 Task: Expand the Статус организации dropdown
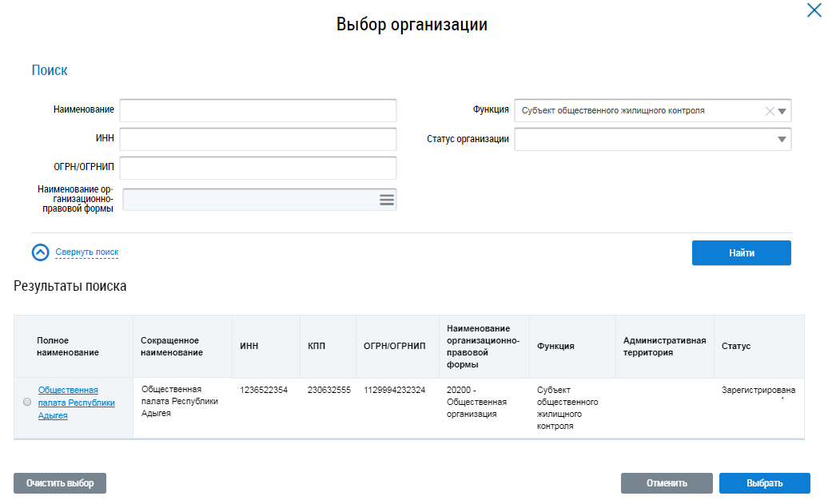(781, 140)
